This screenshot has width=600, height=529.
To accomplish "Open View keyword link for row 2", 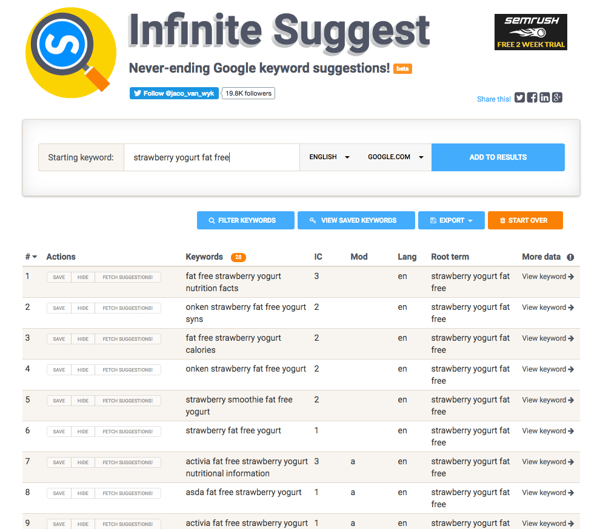I will 548,307.
